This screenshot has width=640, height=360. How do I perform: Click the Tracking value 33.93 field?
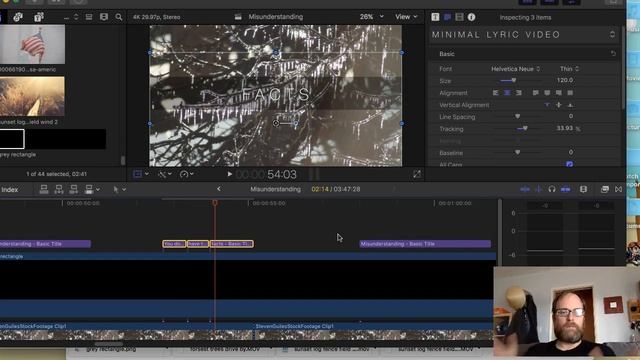pyautogui.click(x=564, y=128)
